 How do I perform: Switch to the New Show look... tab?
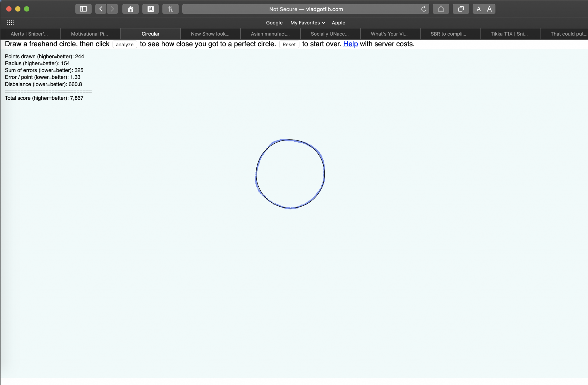[x=210, y=34]
